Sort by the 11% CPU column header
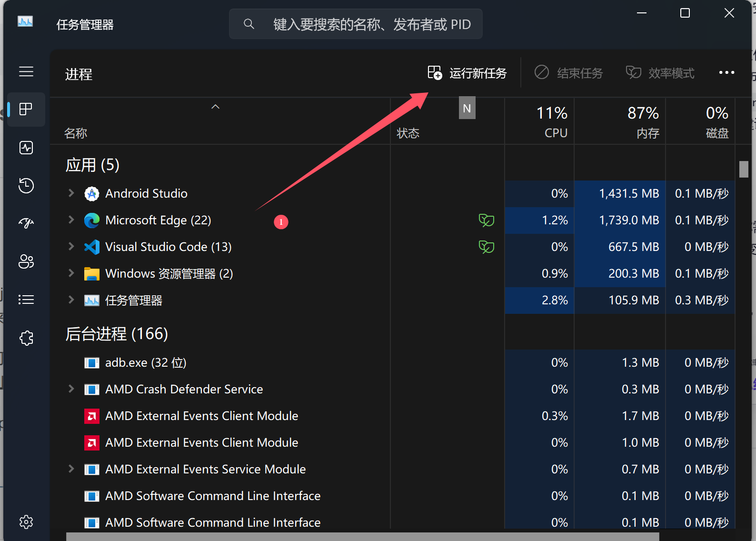The width and height of the screenshot is (756, 541). point(539,121)
